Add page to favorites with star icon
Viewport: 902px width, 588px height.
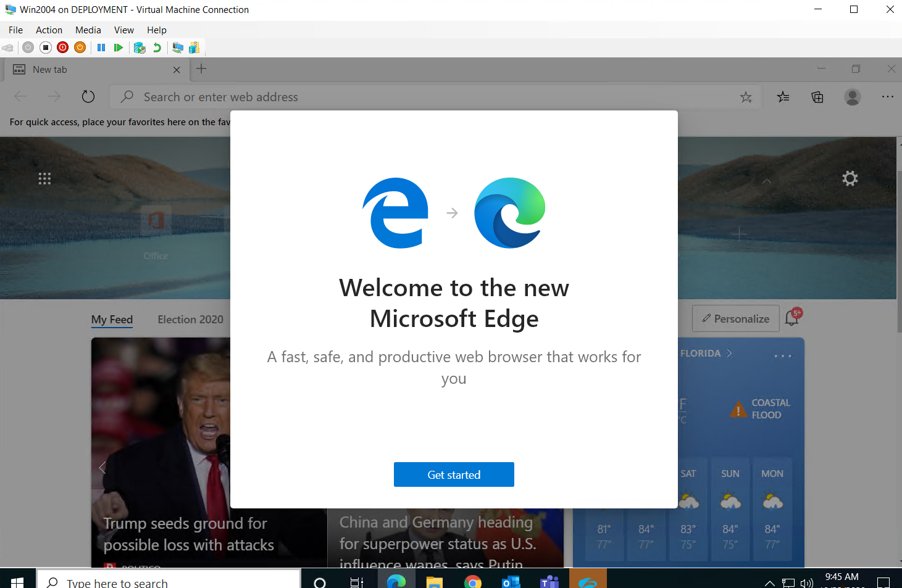[746, 97]
